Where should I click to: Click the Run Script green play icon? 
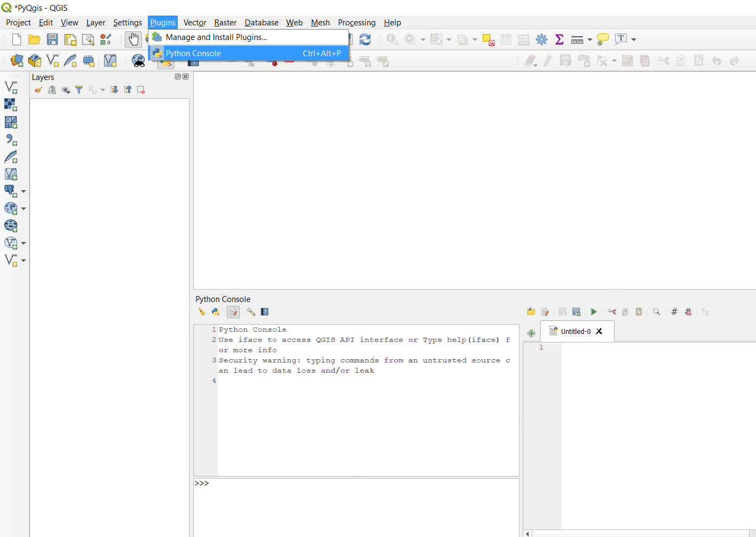click(593, 312)
